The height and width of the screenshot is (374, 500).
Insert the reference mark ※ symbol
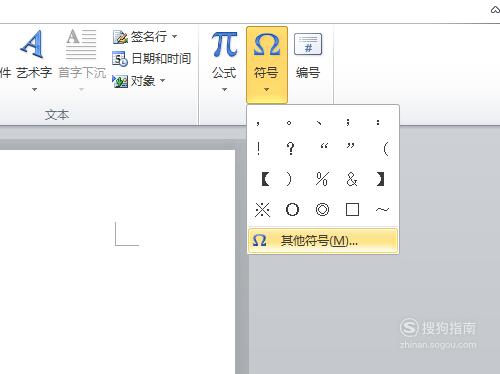click(262, 210)
